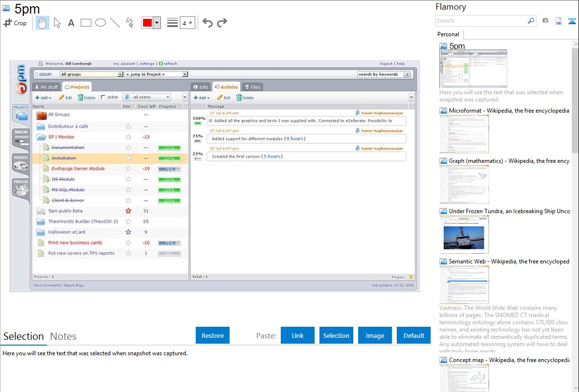
Task: Click the camera capture icon
Action: pyautogui.click(x=546, y=21)
